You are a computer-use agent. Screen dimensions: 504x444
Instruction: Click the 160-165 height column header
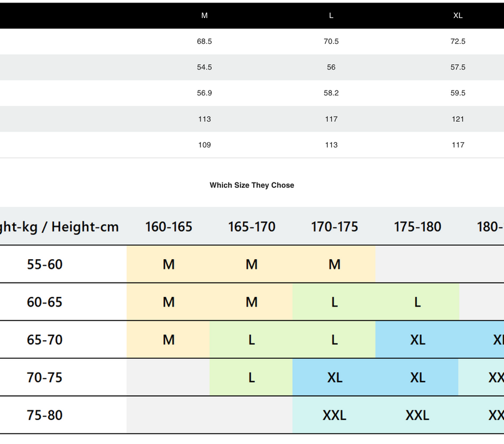(x=169, y=227)
